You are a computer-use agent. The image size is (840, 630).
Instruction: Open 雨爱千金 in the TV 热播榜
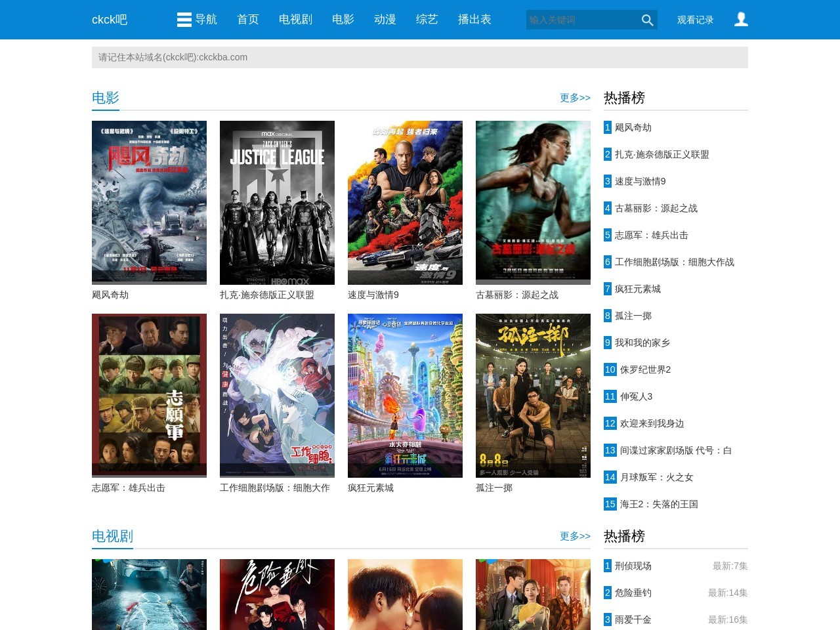tap(633, 619)
